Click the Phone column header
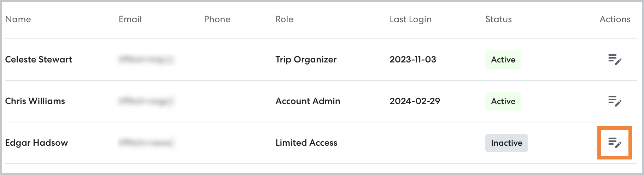The image size is (644, 175). click(x=217, y=19)
